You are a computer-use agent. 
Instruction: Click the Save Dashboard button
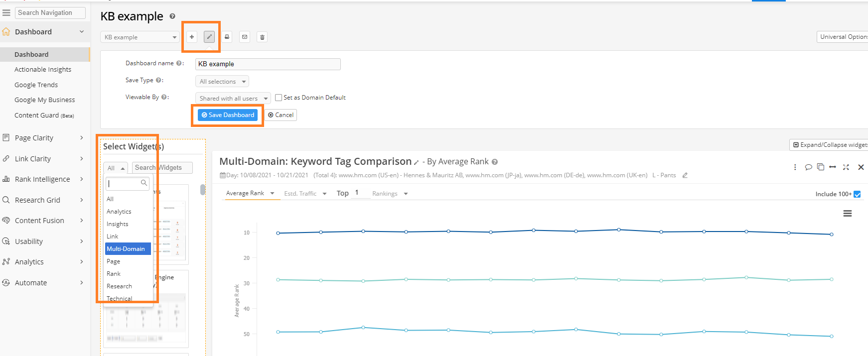point(228,115)
